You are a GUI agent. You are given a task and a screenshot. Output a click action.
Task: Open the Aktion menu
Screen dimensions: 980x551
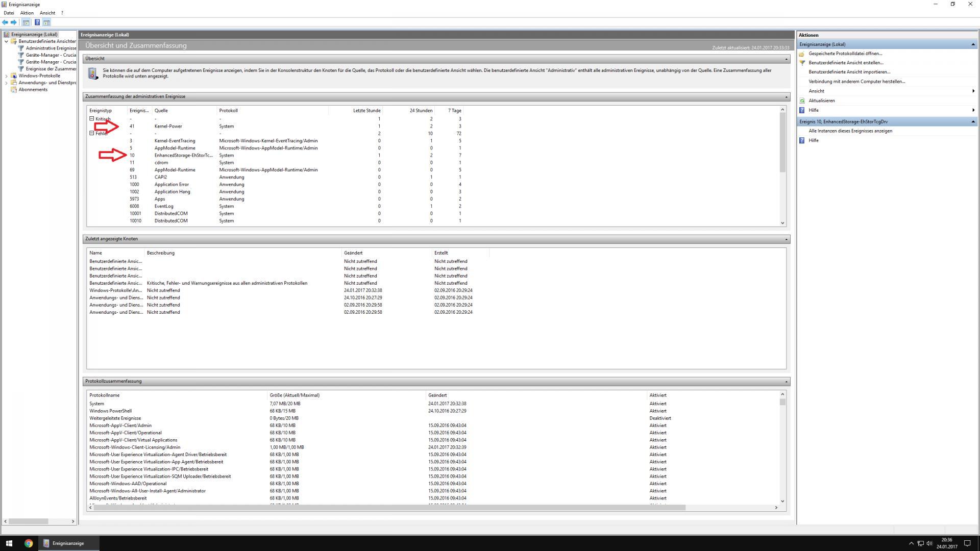[27, 13]
